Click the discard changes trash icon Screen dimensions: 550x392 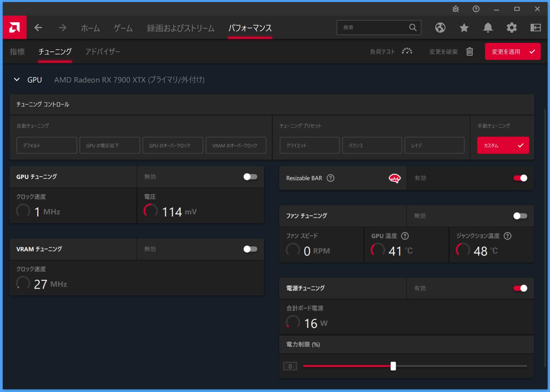470,51
